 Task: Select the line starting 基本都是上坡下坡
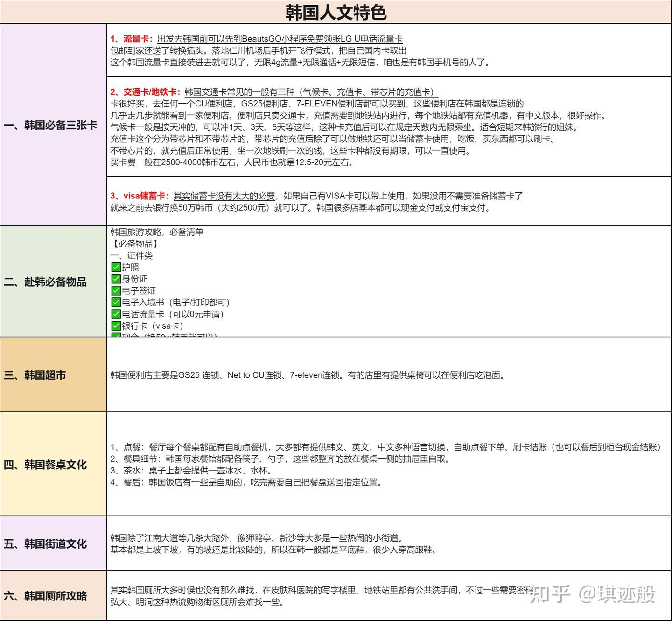[x=274, y=550]
